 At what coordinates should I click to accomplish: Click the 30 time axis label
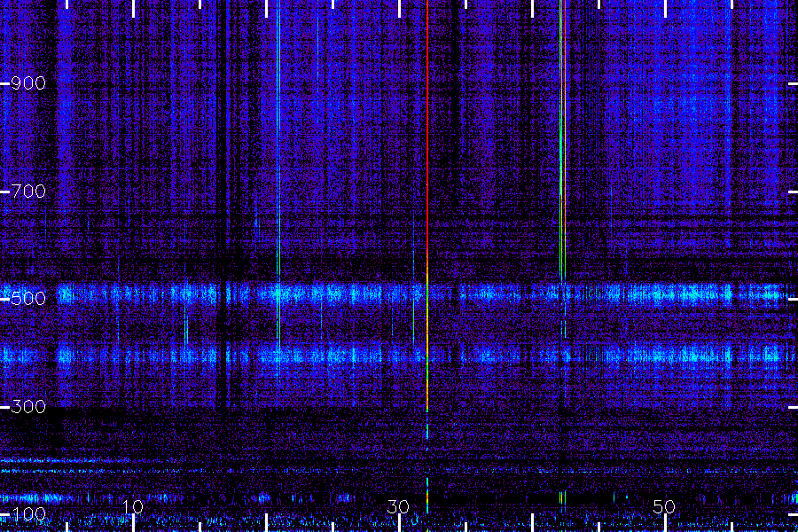(x=398, y=507)
